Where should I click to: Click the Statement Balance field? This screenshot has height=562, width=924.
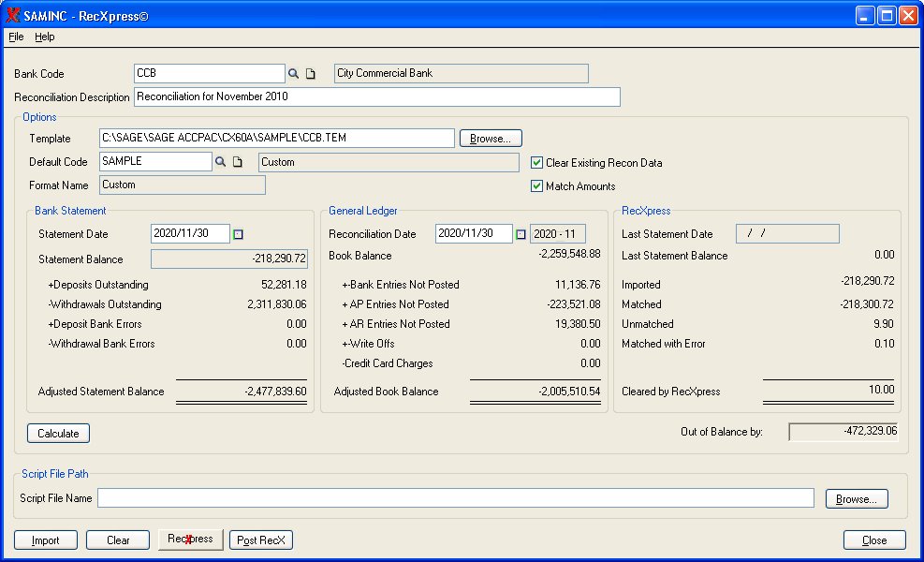click(x=229, y=259)
